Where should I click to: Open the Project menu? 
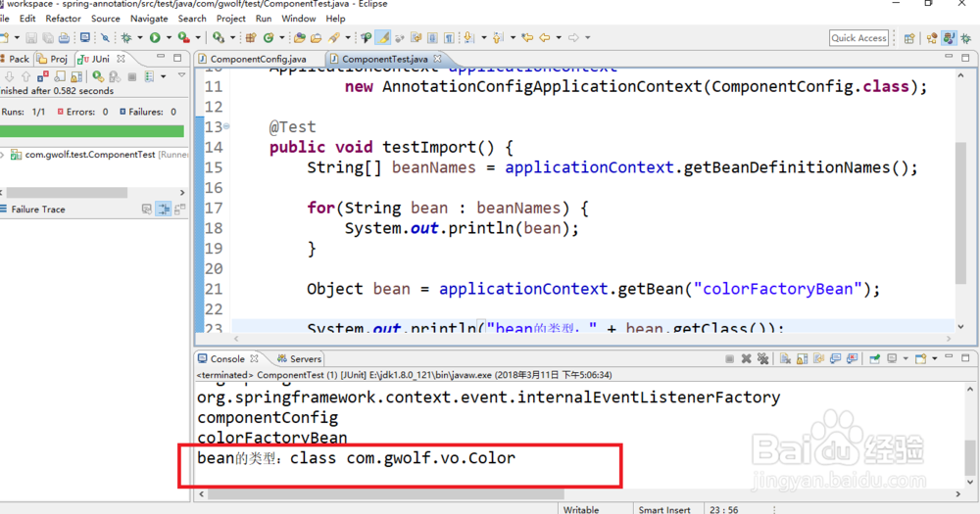pyautogui.click(x=230, y=19)
